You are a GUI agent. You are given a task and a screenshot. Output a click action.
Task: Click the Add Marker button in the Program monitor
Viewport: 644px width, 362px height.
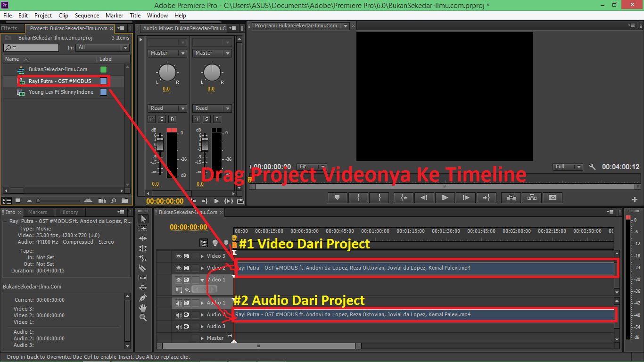pyautogui.click(x=337, y=197)
